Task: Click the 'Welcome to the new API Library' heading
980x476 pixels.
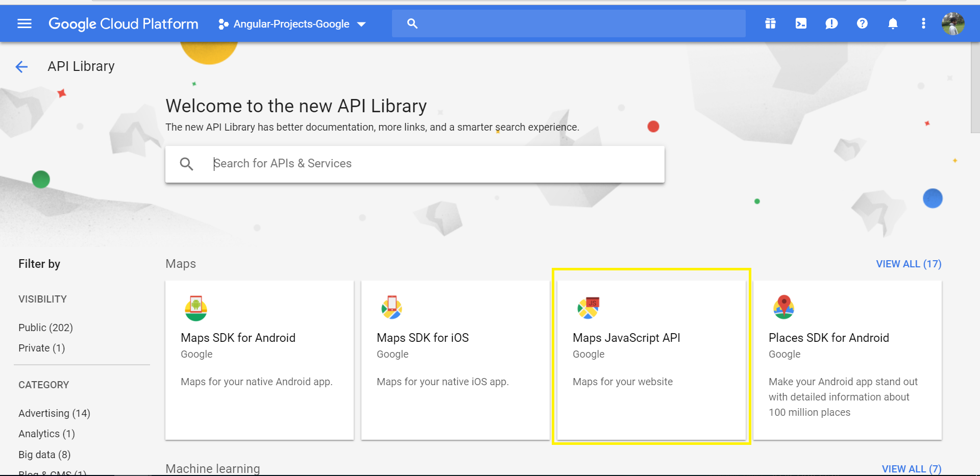Action: click(296, 106)
